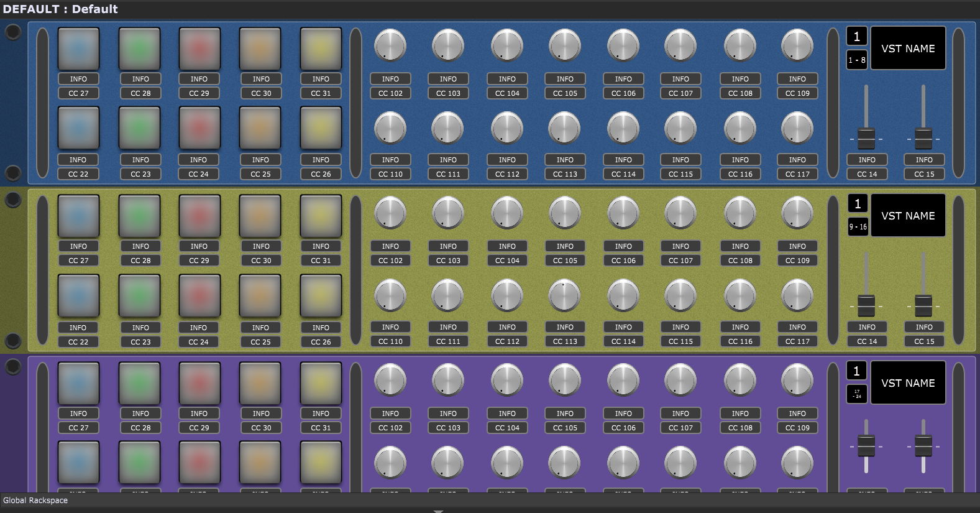The image size is (980, 513).
Task: Select the CC 113 knob in the olive rack
Action: 564,295
